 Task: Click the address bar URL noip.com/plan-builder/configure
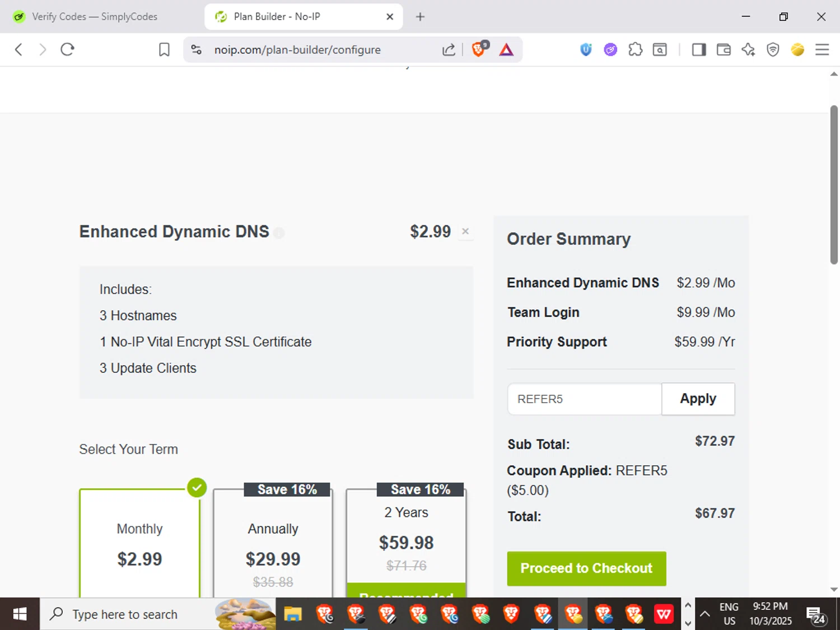(x=297, y=50)
